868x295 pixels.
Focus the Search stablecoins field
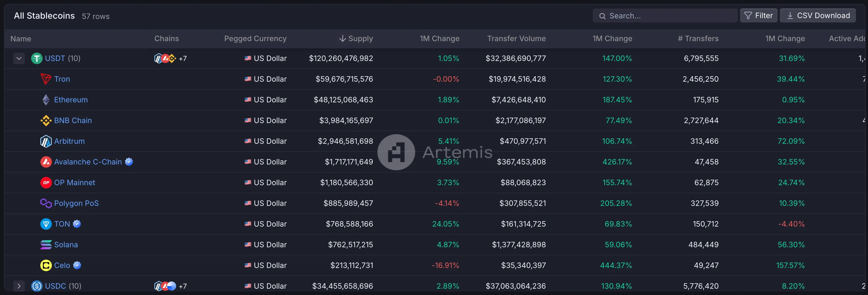click(665, 16)
